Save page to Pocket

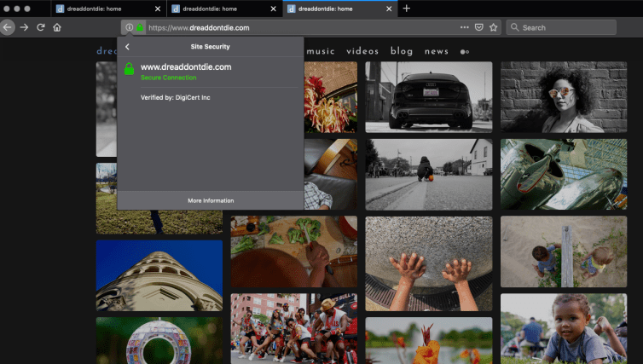coord(478,27)
